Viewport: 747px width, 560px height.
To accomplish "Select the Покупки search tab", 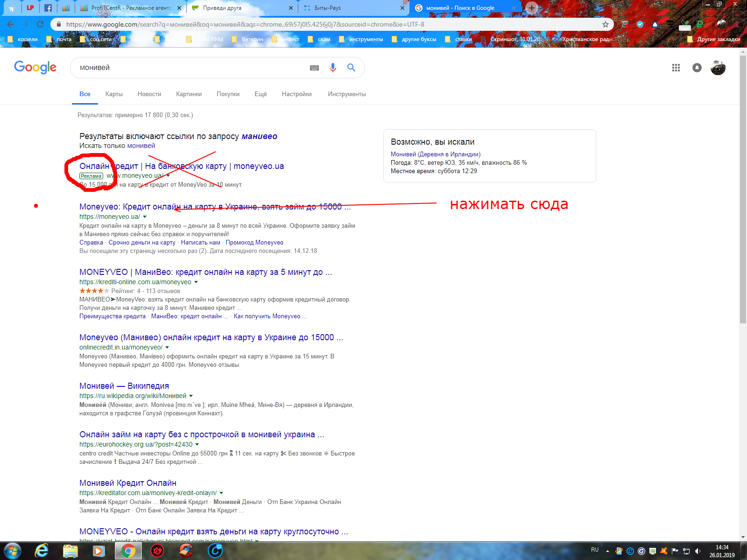I will 228,94.
